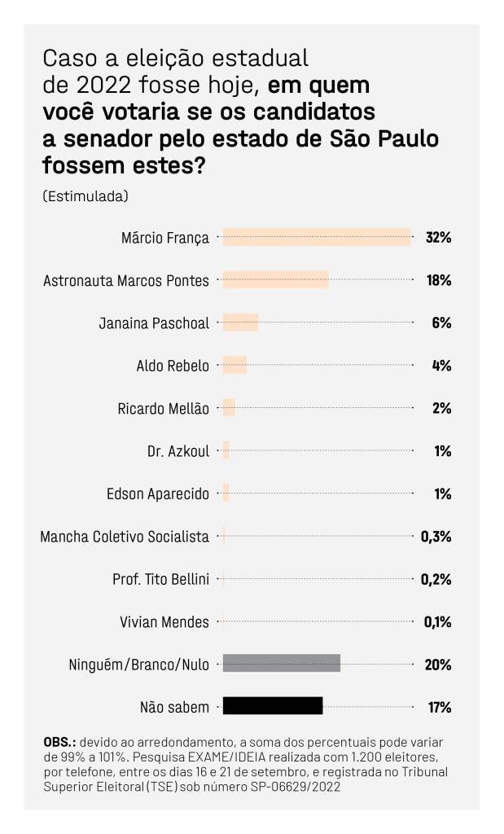Click the Márcio França 32% bar
This screenshot has width=504, height=834.
point(317,237)
